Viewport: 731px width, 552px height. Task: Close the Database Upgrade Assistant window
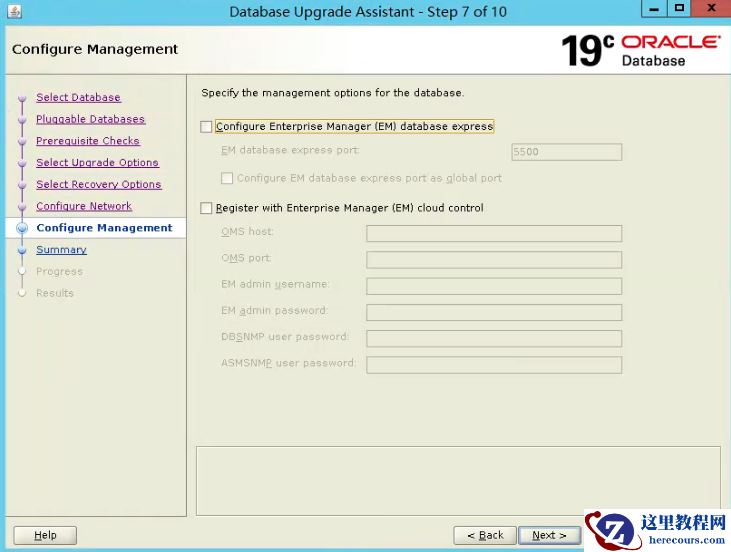point(711,8)
